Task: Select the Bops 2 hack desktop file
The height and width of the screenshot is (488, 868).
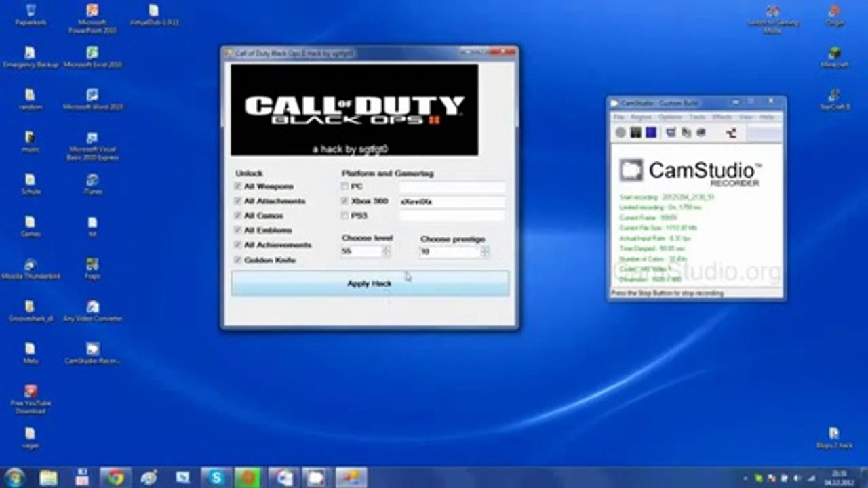Action: point(834,436)
